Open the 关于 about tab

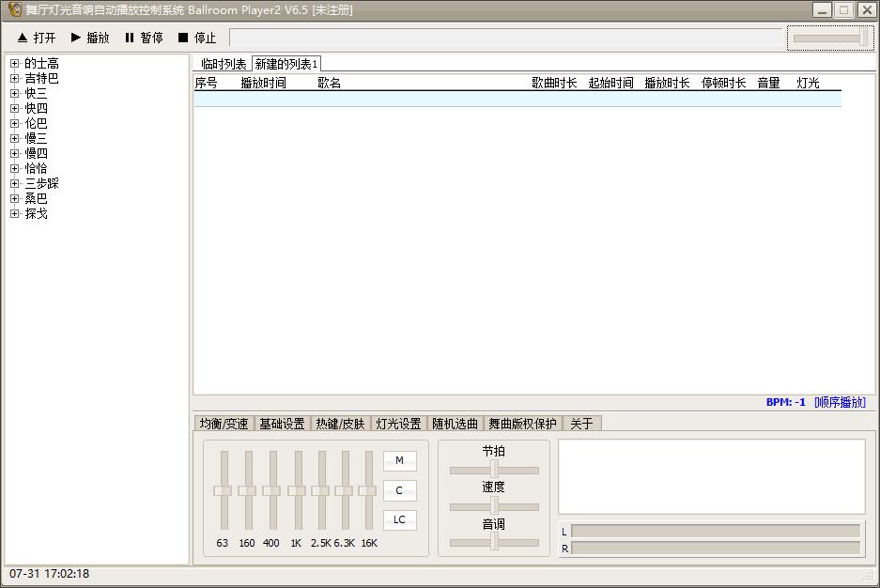(581, 424)
